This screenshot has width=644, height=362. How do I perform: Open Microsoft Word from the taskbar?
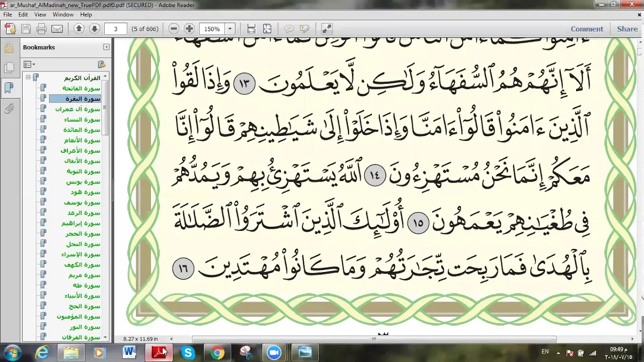[x=130, y=352]
